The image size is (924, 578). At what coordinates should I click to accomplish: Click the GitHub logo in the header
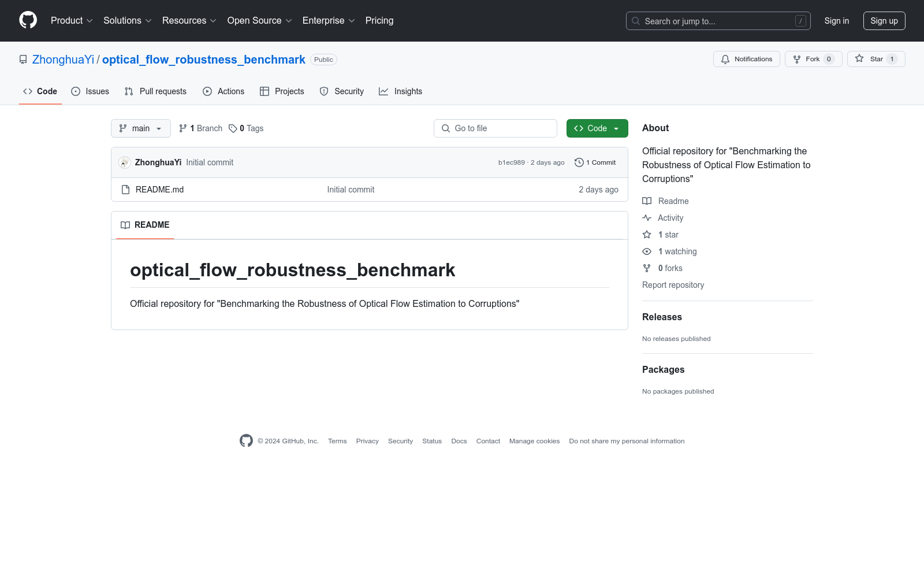click(x=28, y=20)
